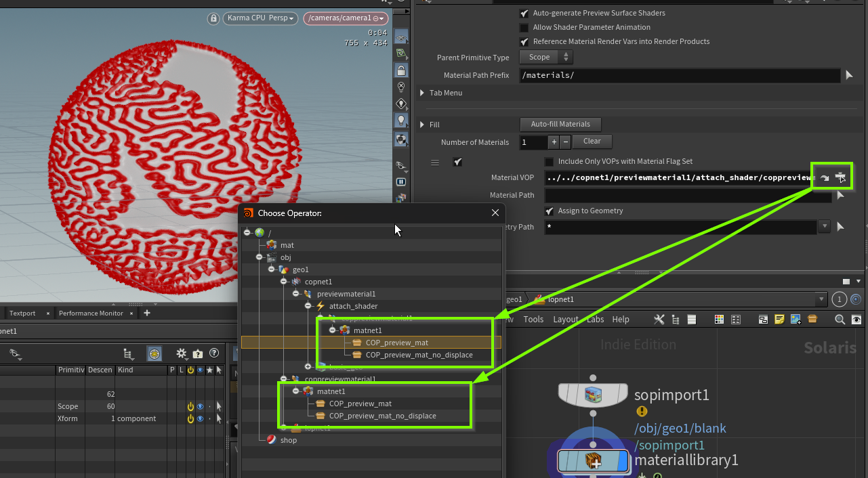The image size is (868, 478).
Task: Open the /cameras/camera1 camera dropdown
Action: click(x=346, y=18)
